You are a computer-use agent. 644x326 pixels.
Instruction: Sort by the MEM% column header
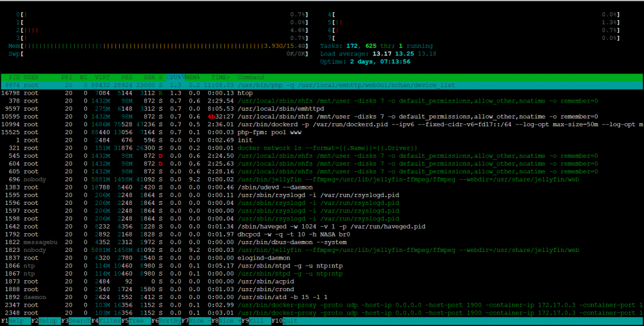[x=192, y=77]
